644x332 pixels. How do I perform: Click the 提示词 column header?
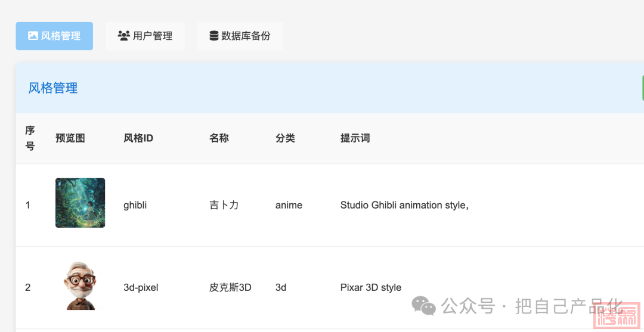(355, 138)
